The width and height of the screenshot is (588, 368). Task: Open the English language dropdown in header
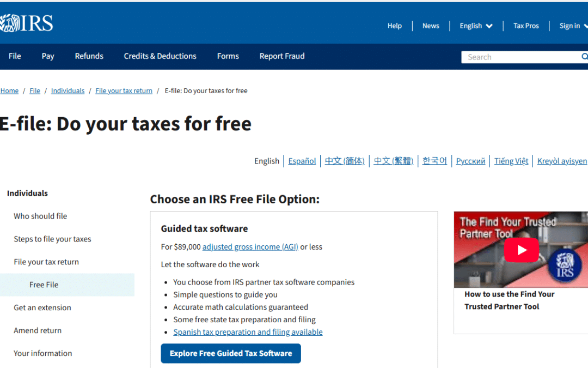(x=476, y=26)
